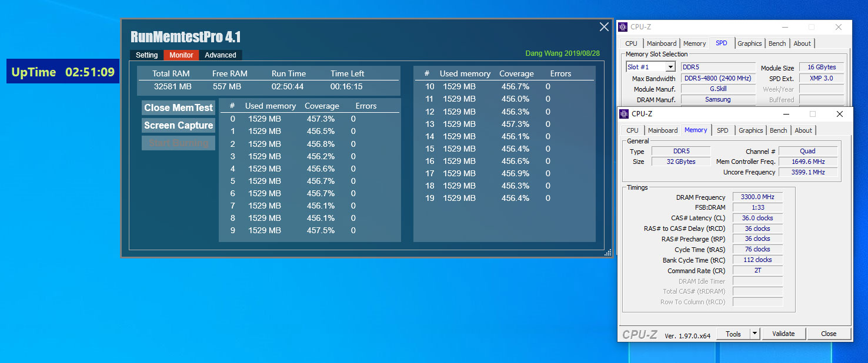The image size is (868, 363).
Task: Minimize the back CPU-Z window
Action: (x=784, y=27)
